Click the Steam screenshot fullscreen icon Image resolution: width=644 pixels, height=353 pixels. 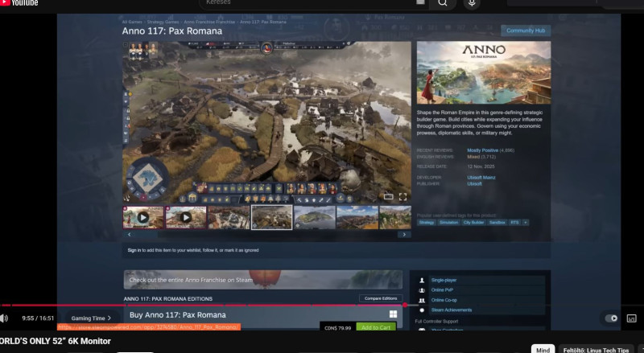pos(403,197)
